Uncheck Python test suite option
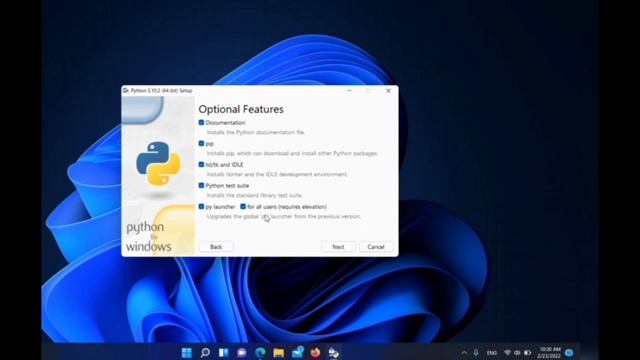Image resolution: width=640 pixels, height=360 pixels. [201, 185]
